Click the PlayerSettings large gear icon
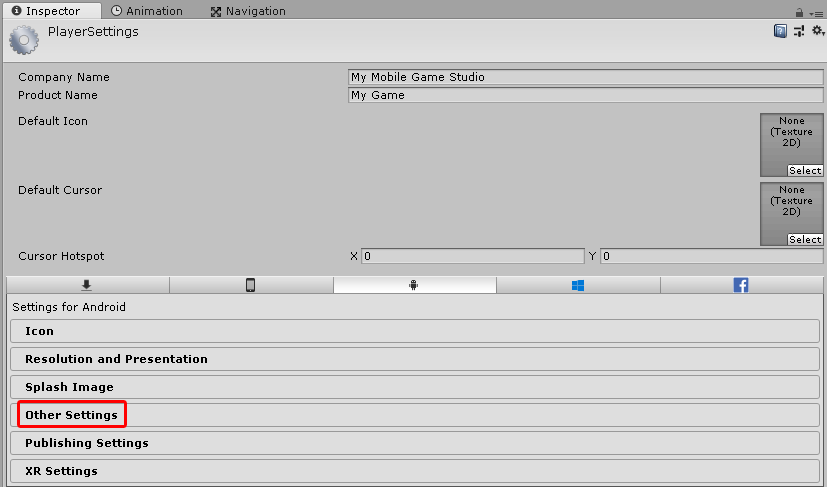 pos(24,40)
